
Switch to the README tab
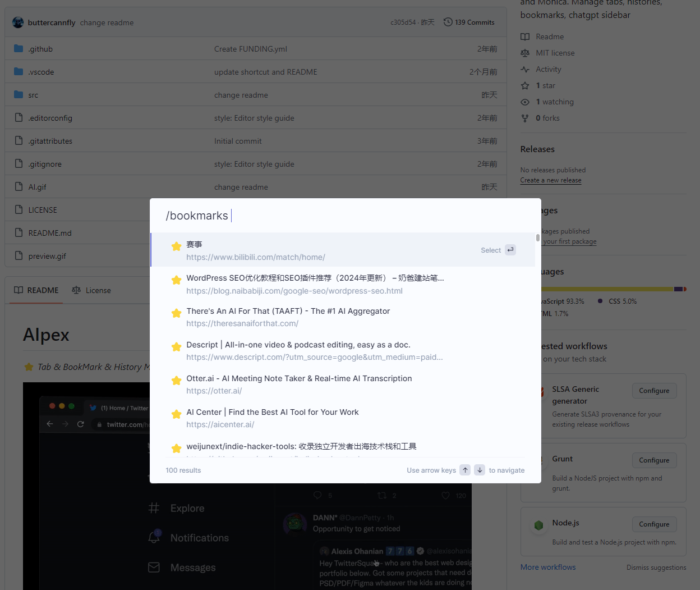pos(36,290)
